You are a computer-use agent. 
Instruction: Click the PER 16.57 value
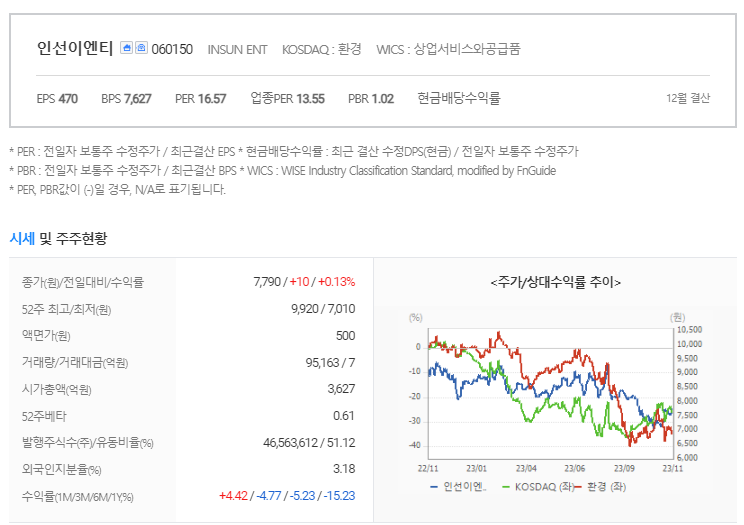pos(201,99)
